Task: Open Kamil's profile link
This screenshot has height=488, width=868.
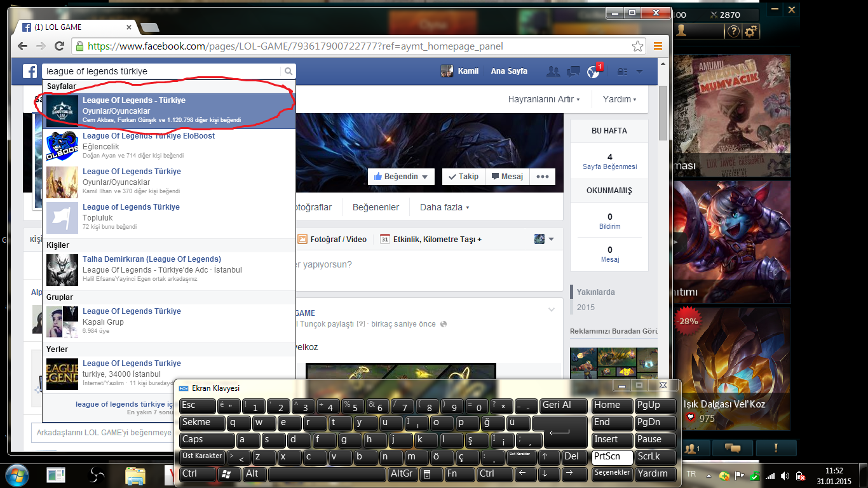Action: point(460,71)
